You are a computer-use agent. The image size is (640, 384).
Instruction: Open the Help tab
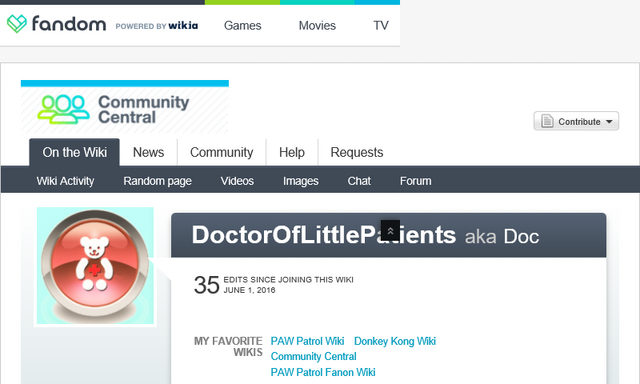point(292,152)
